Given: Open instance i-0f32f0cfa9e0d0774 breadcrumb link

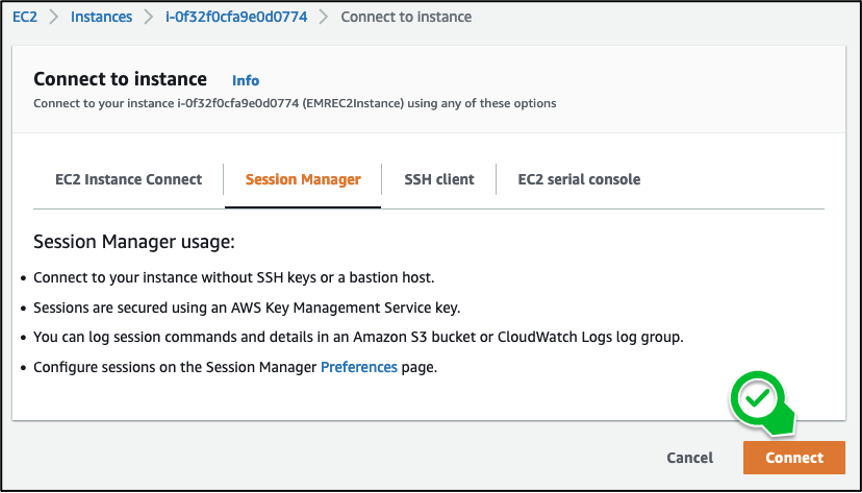Looking at the screenshot, I should [x=236, y=17].
